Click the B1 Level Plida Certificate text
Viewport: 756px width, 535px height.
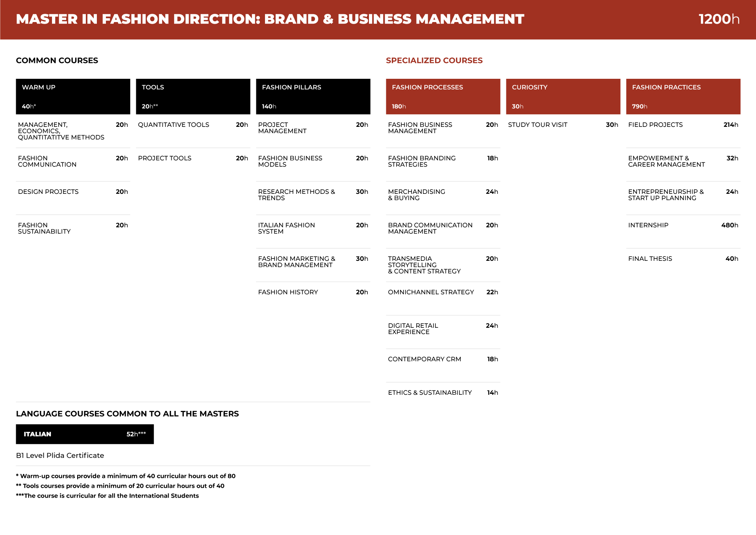[x=60, y=455]
